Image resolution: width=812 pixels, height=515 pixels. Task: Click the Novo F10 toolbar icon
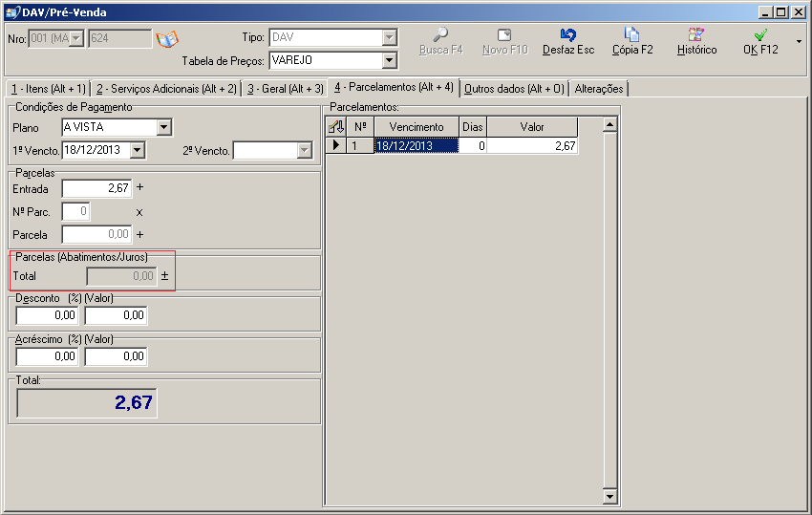[504, 34]
